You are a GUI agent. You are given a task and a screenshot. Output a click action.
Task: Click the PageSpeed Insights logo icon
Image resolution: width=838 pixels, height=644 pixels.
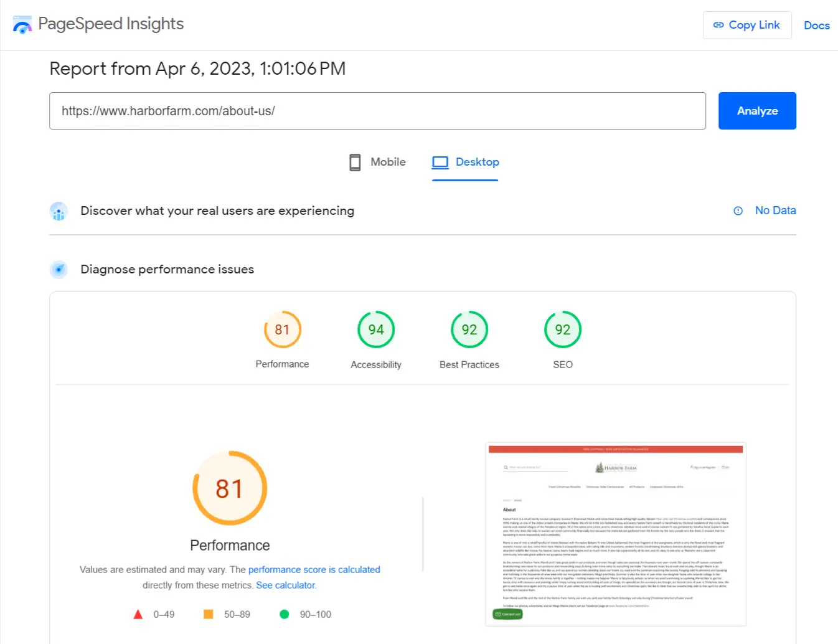22,25
